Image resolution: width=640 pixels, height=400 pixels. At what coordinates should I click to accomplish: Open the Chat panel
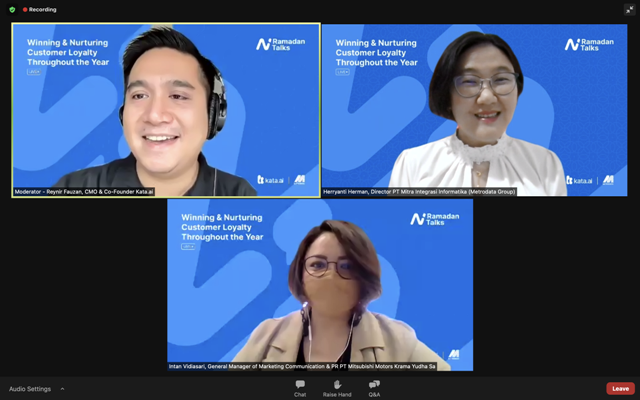coord(300,388)
